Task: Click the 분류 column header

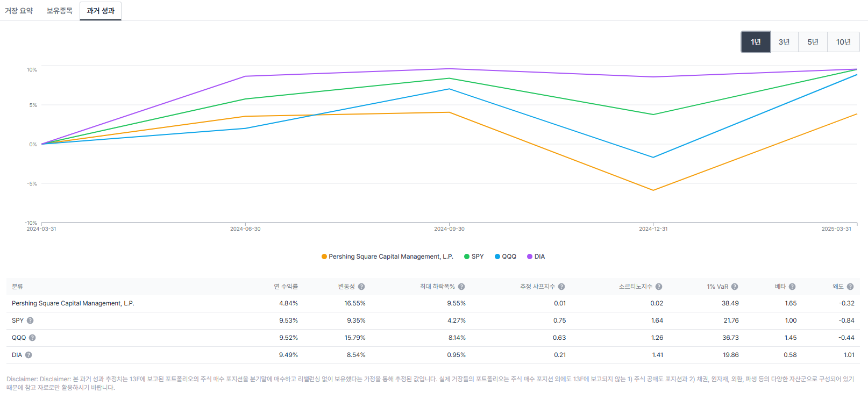Action: point(17,287)
